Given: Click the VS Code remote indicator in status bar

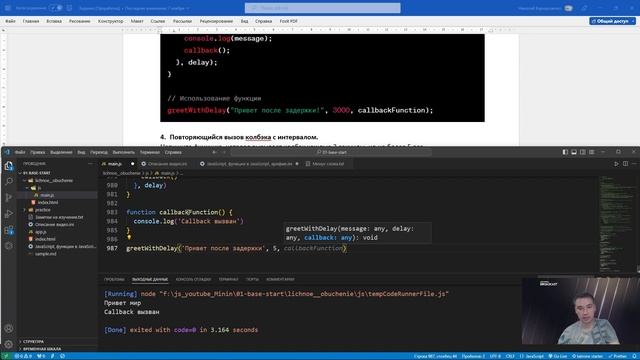Looking at the screenshot, I should 6,356.
